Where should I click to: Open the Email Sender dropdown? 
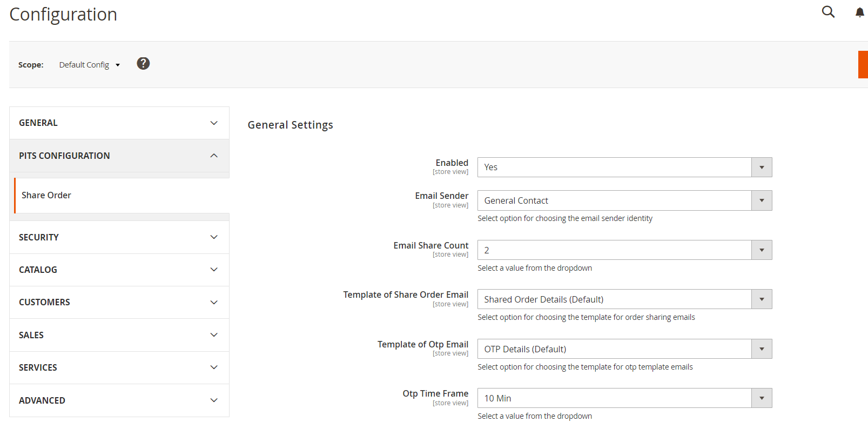click(x=624, y=200)
